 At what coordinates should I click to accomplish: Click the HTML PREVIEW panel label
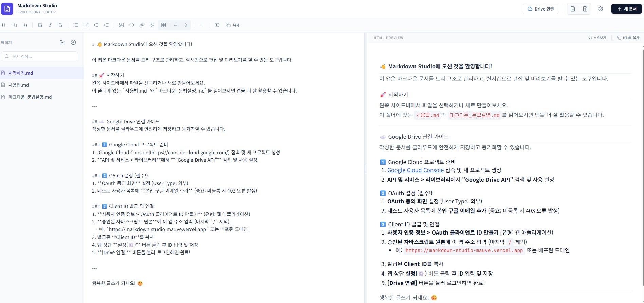[388, 38]
